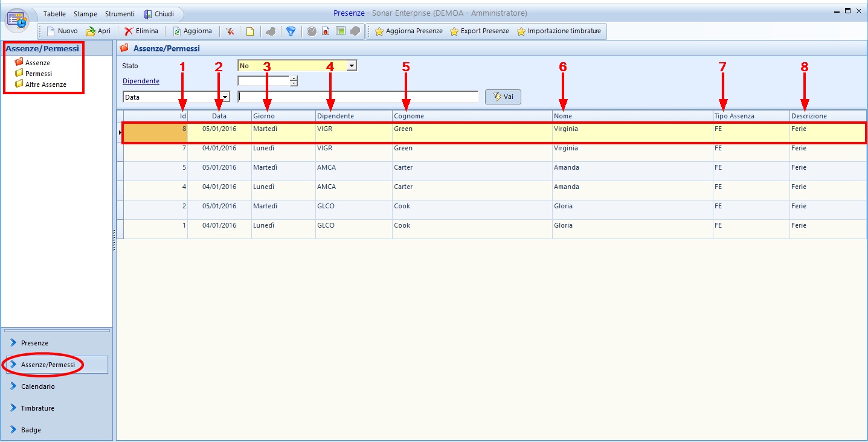868x442 pixels.
Task: Select Permessi folder in the tree
Action: point(38,74)
